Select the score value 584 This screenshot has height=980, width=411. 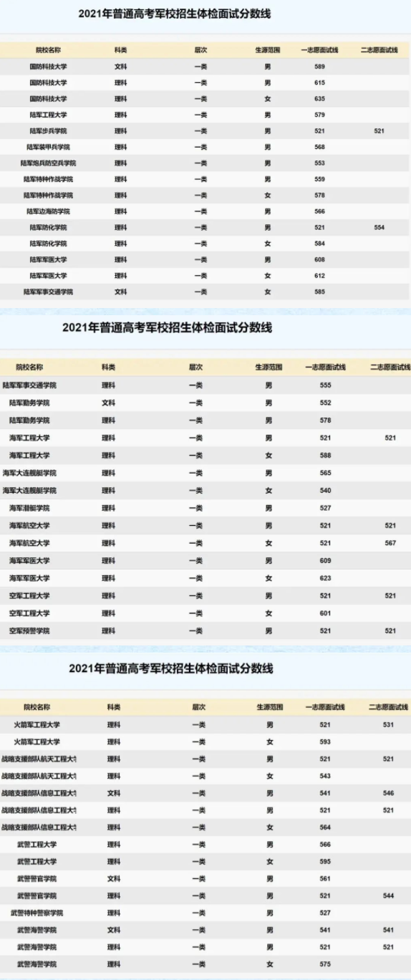click(x=319, y=244)
